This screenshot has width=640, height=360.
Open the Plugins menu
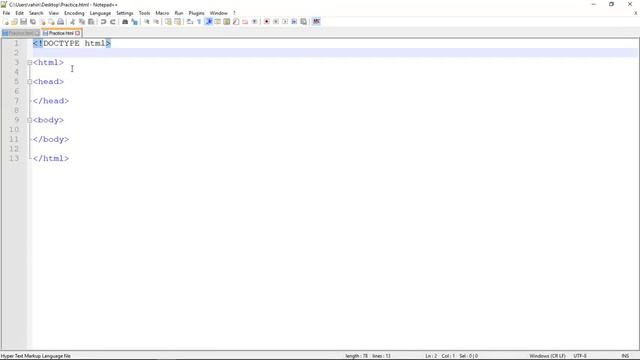[196, 13]
